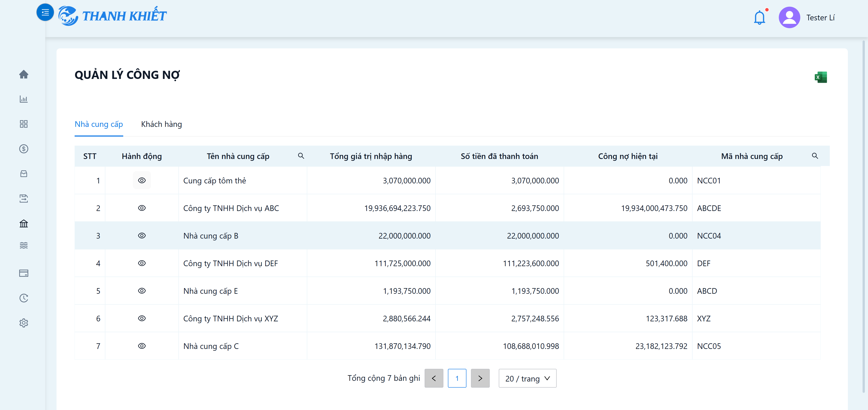
Task: Click the Tên nhà cung cấp column header
Action: 238,156
